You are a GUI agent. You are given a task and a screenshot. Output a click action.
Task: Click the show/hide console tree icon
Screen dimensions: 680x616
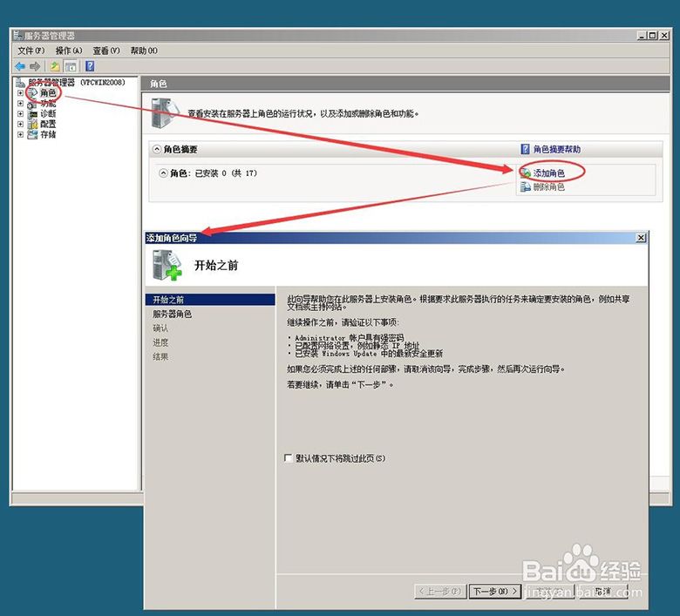click(71, 66)
